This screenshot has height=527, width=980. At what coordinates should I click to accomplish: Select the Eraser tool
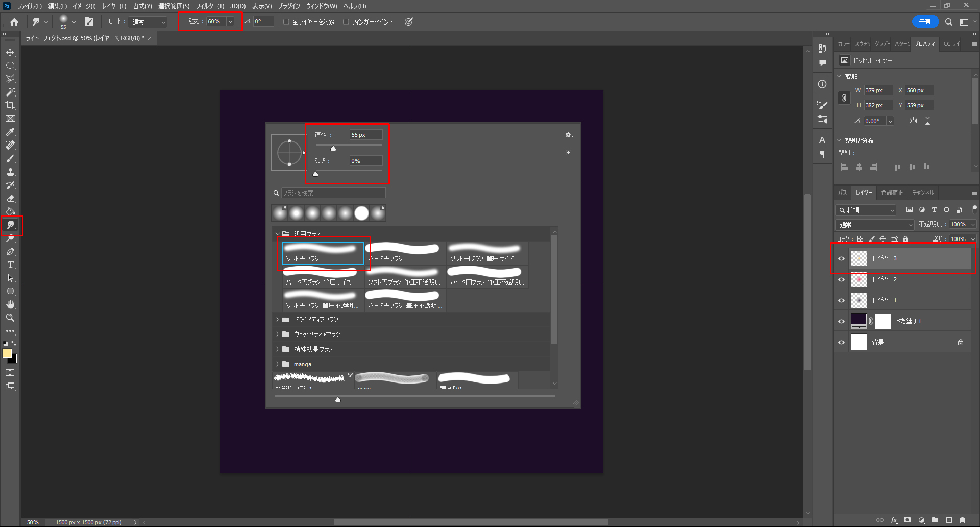click(x=10, y=198)
